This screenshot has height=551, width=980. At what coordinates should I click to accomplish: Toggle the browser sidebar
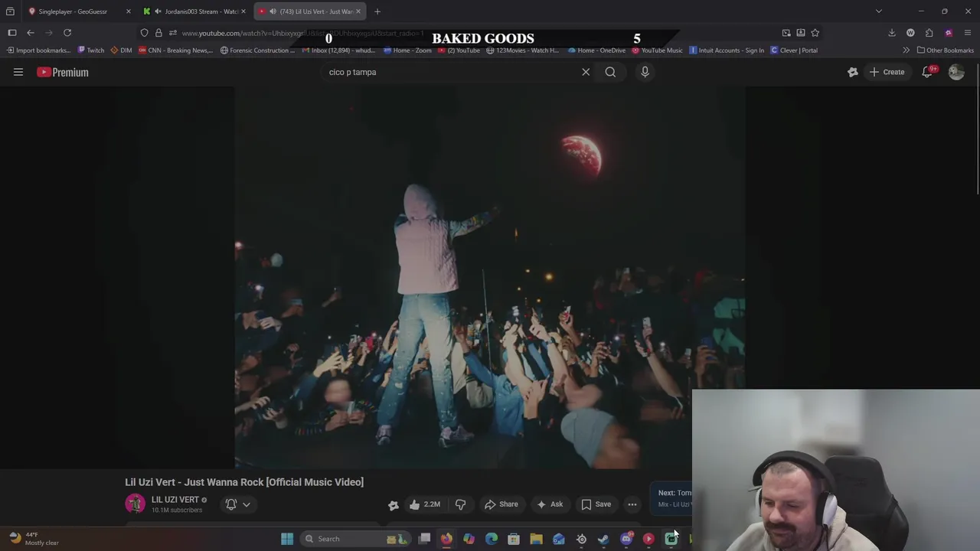click(x=12, y=33)
